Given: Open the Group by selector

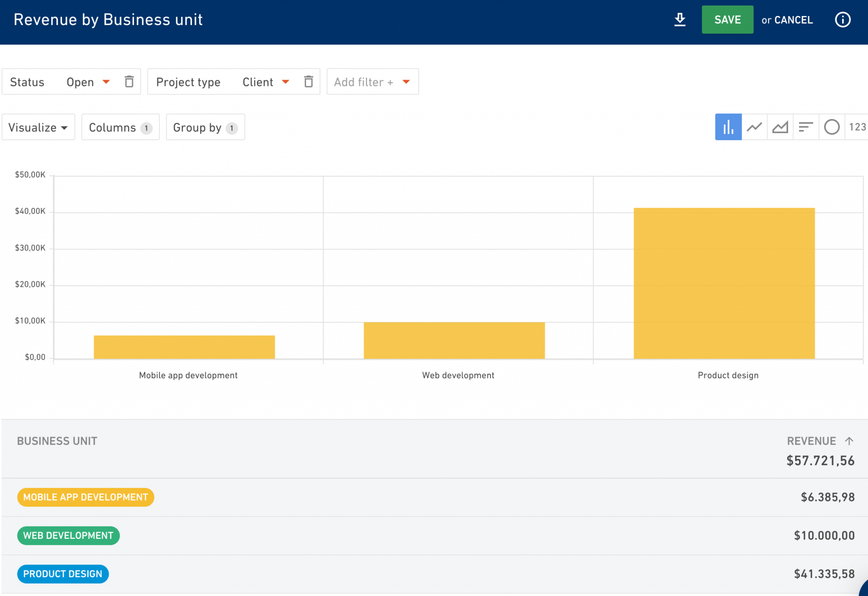Looking at the screenshot, I should [206, 127].
